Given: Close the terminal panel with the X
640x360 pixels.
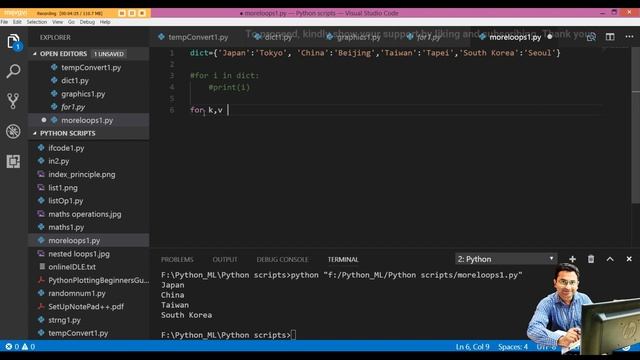Looking at the screenshot, I should tap(629, 259).
